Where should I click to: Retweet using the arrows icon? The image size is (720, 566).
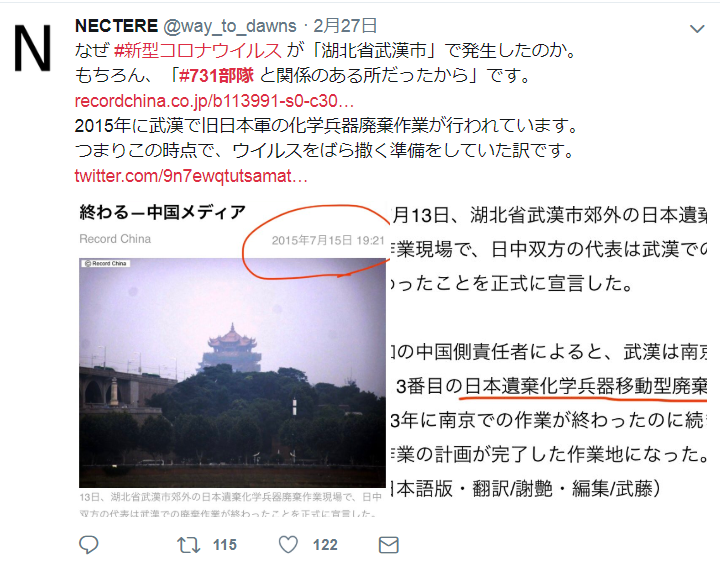tap(189, 545)
